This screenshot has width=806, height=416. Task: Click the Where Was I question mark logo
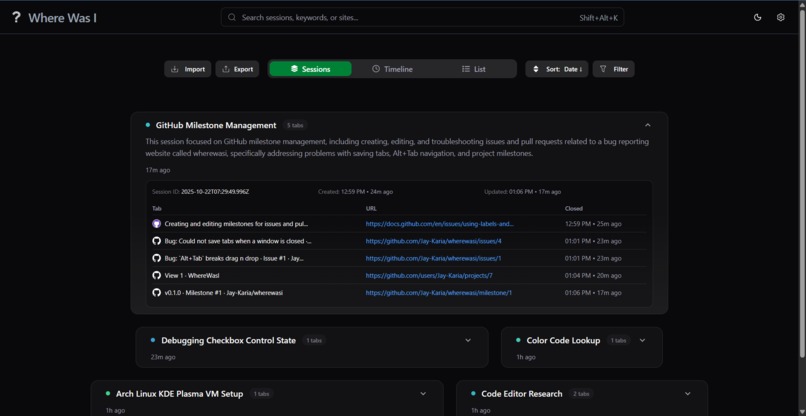point(16,18)
